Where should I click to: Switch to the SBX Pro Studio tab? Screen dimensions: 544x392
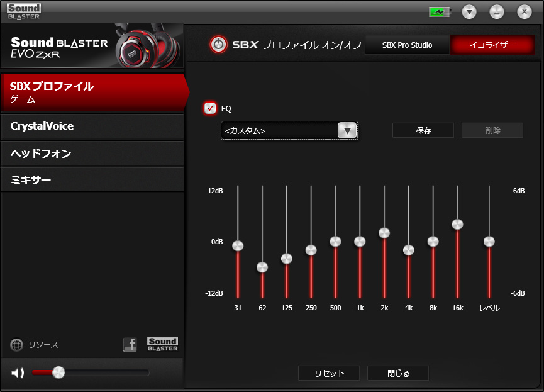click(407, 45)
